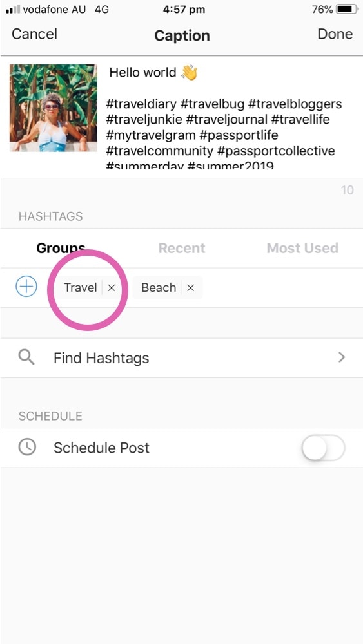Viewport: 363px width, 644px height.
Task: Tap the battery icon in status bar
Action: tap(348, 9)
